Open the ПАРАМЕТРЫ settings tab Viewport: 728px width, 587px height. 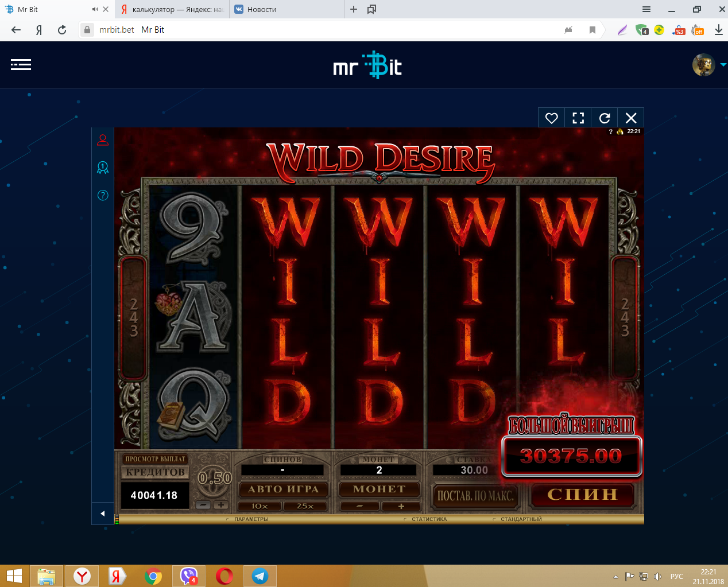251,519
